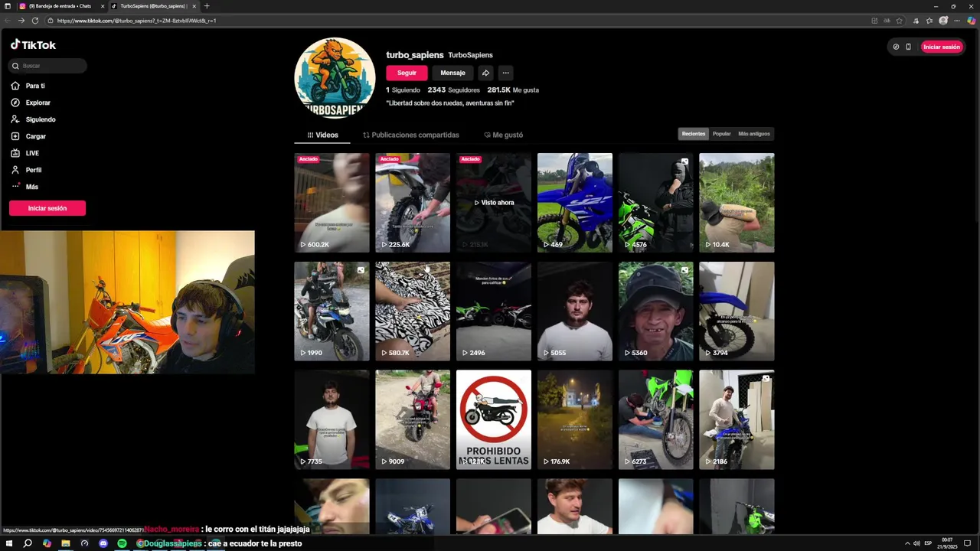
Task: Click the 2343 Seguidores count
Action: 453,90
